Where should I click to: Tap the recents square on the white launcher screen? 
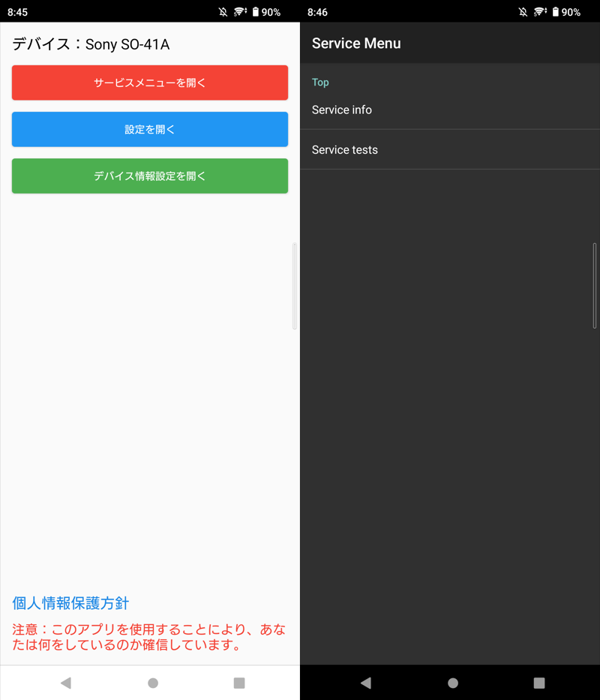click(x=239, y=683)
